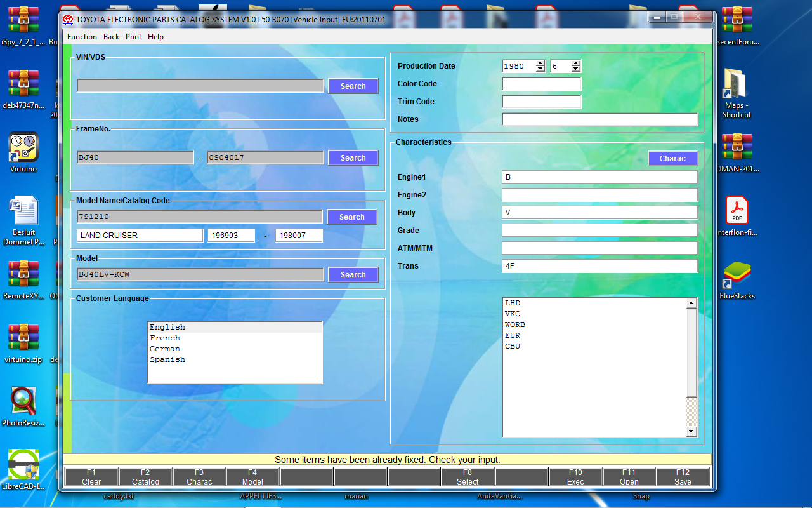
Task: Increase the production year with up arrow
Action: click(540, 63)
